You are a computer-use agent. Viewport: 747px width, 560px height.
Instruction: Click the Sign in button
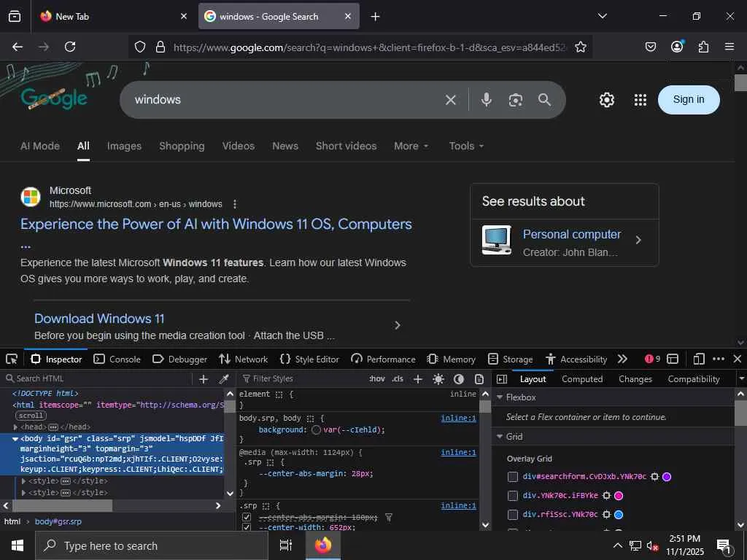point(689,99)
